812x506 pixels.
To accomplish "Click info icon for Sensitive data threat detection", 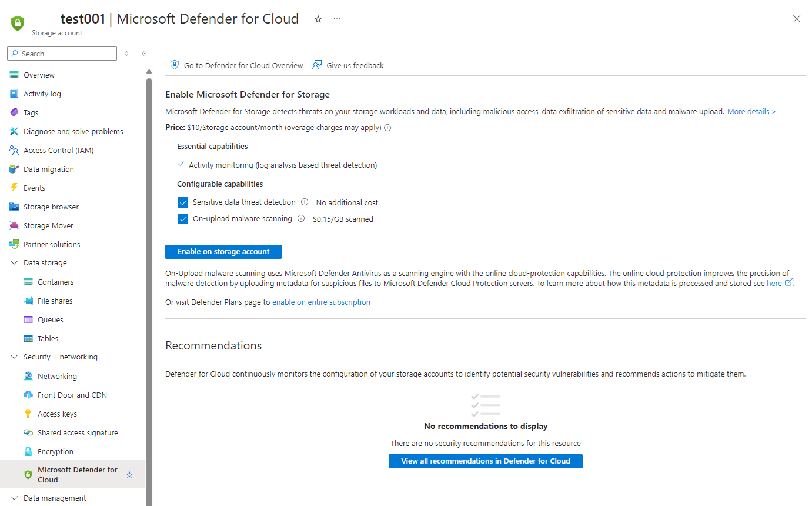I will point(305,202).
